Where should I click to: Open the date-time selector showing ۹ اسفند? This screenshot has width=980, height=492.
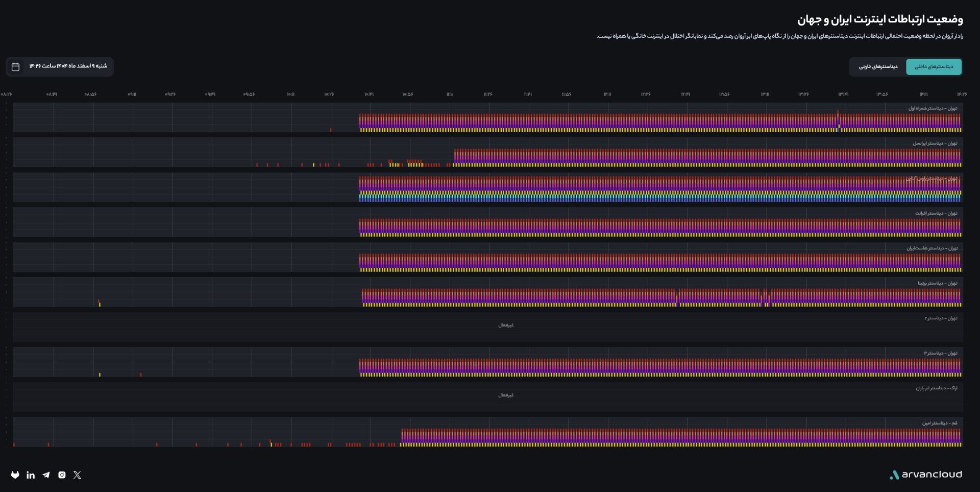(x=68, y=66)
